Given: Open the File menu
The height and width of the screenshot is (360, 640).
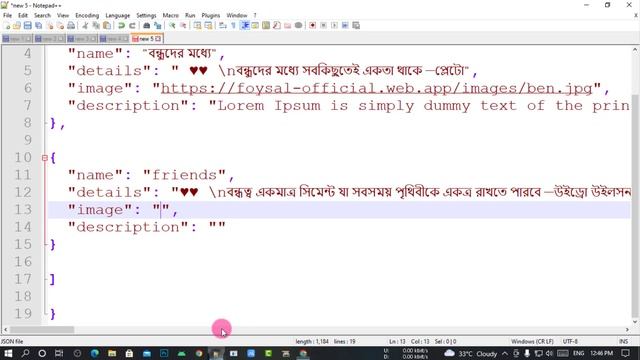Looking at the screenshot, I should point(7,16).
